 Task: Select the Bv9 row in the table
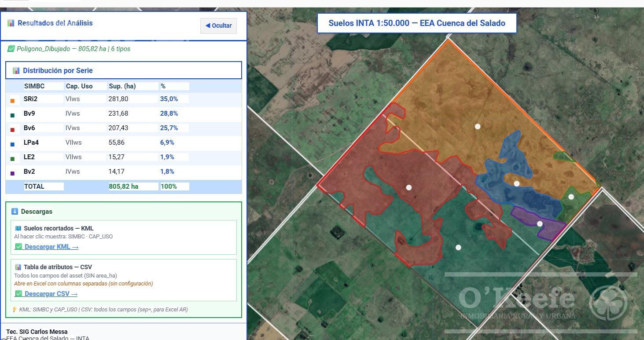point(124,113)
